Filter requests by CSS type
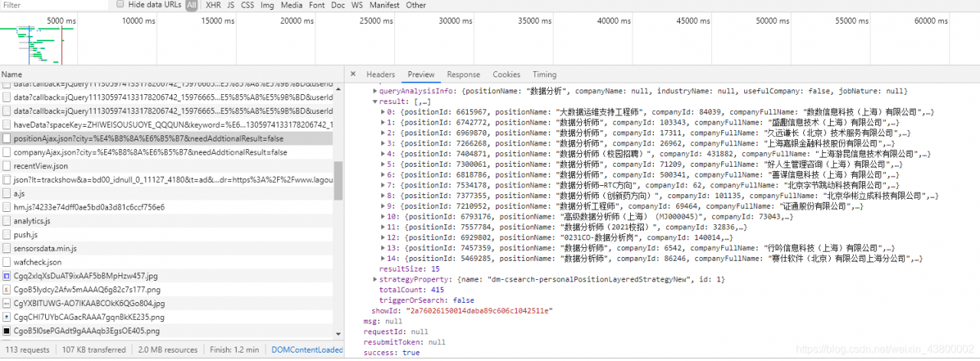 point(247,5)
